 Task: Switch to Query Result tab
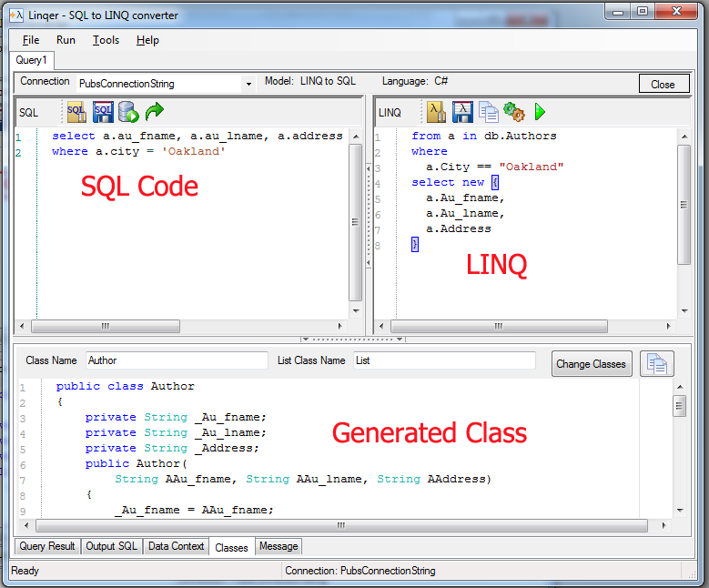pos(47,546)
